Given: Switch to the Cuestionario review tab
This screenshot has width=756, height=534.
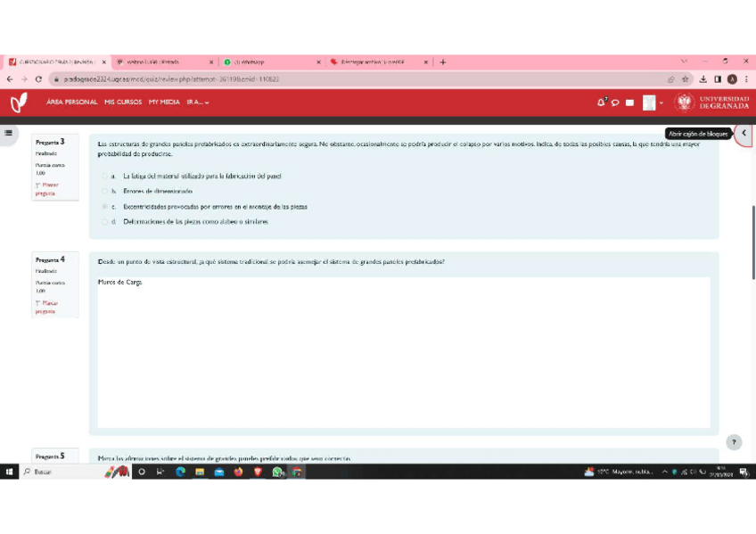Looking at the screenshot, I should tap(57, 62).
